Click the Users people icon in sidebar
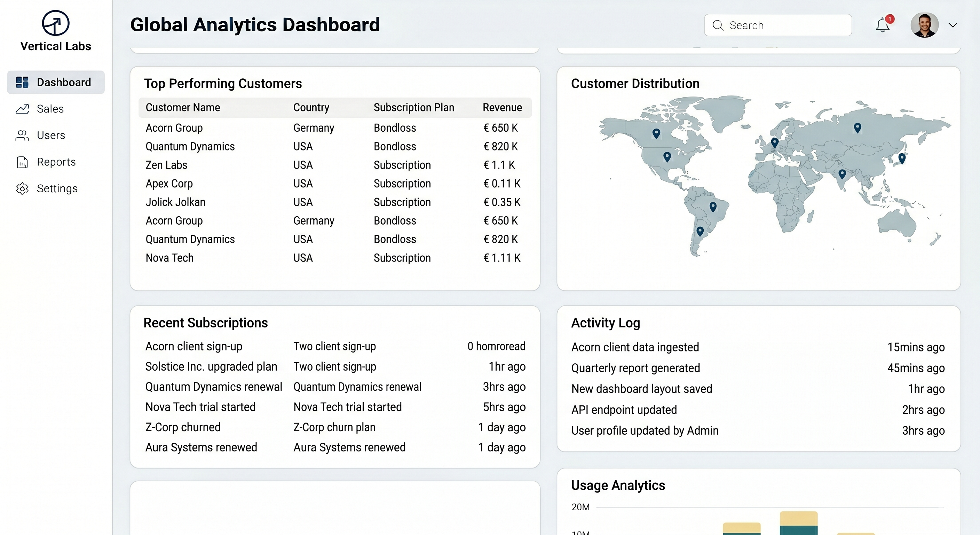This screenshot has width=980, height=535. pyautogui.click(x=22, y=135)
